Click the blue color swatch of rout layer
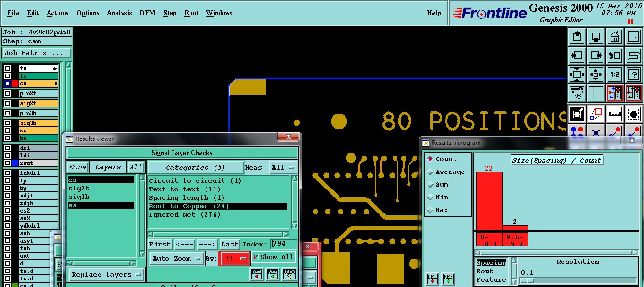 pyautogui.click(x=15, y=163)
